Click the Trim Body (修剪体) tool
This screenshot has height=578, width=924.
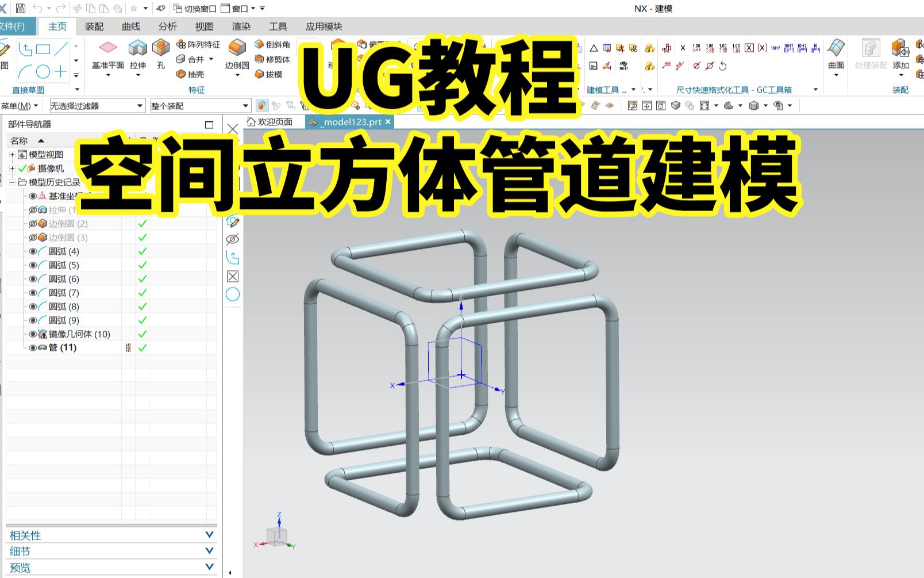point(272,59)
